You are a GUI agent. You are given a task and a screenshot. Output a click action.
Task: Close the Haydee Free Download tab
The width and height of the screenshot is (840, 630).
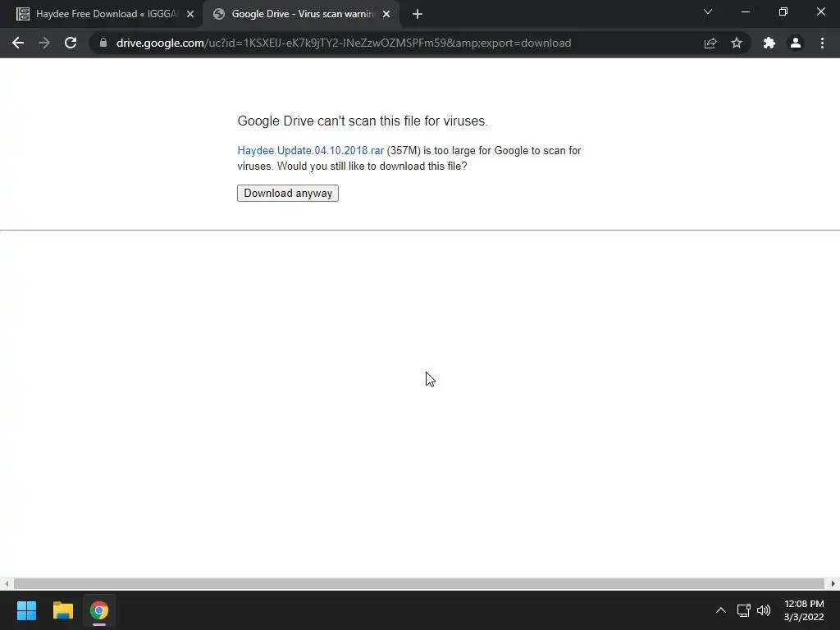click(190, 15)
